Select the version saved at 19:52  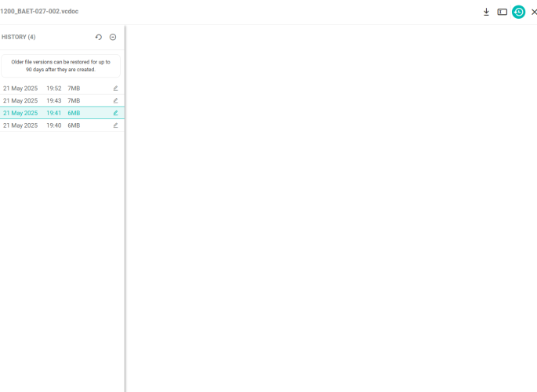(x=53, y=89)
